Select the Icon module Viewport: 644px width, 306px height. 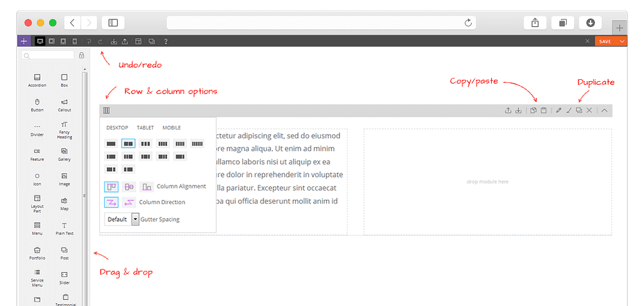[x=37, y=179]
